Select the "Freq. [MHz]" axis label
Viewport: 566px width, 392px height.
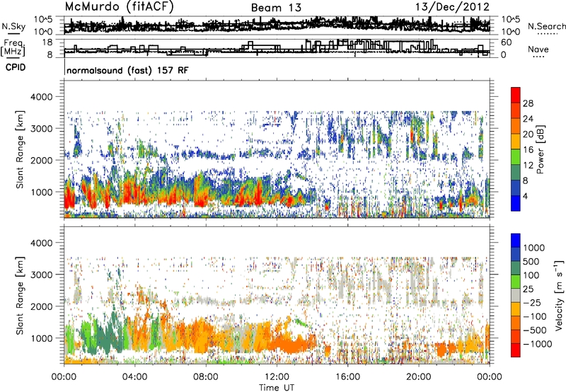pyautogui.click(x=13, y=48)
